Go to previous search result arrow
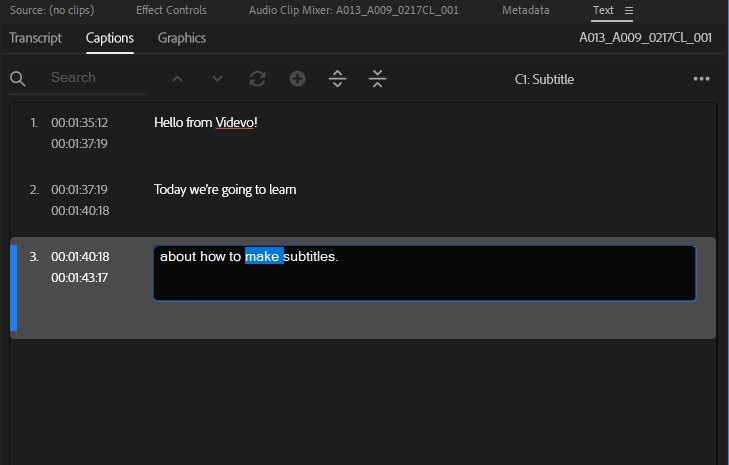Viewport: 729px width, 465px height. click(177, 79)
